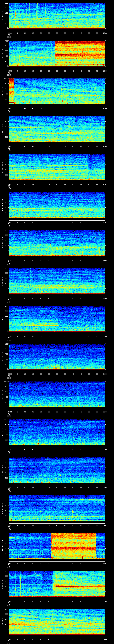
Task: Click the 6:14:00 time axis label
Action: [x=9, y=33]
